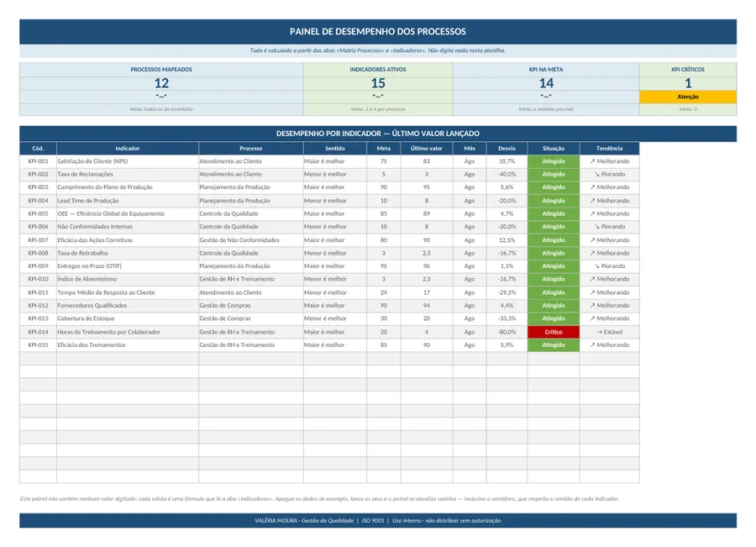Screen dimensions: 756x547
Task: Select 'Gestão de Compras' cell for KPI-012
Action: (x=250, y=305)
